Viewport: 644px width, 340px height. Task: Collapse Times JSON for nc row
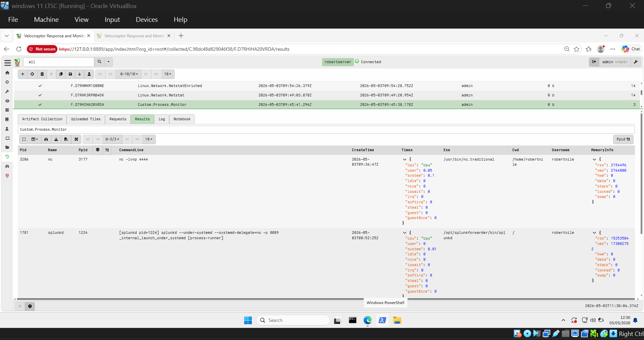405,160
